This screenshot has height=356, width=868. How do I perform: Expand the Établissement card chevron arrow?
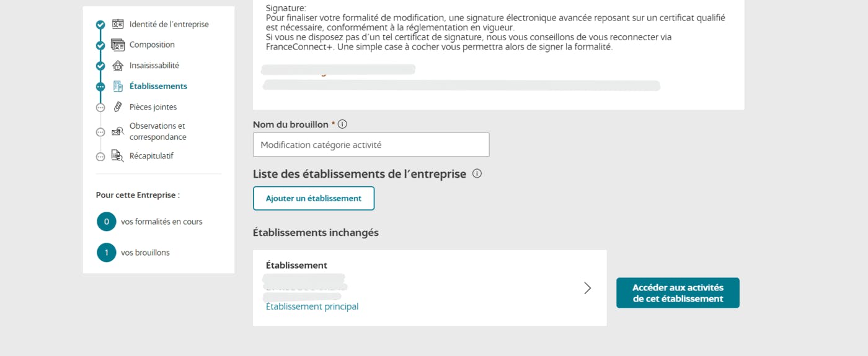(x=587, y=288)
